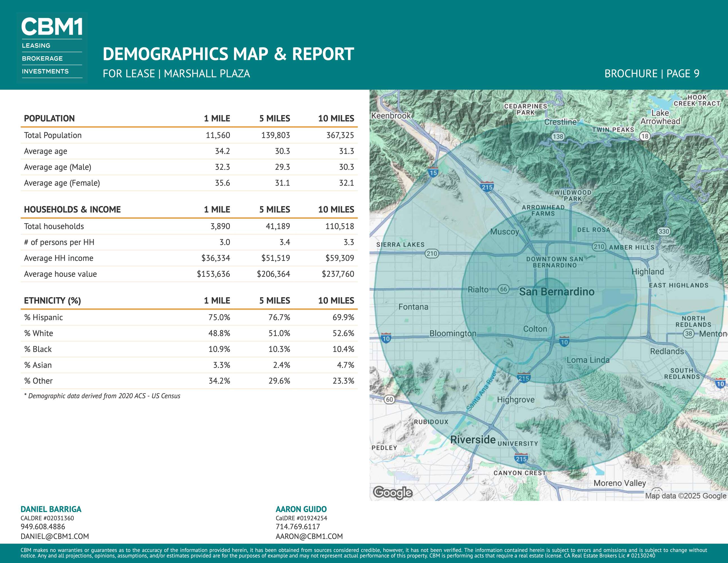Viewport: 728px width, 563px height.
Task: Click the Route 60 shield near Rubidoux
Action: point(389,399)
